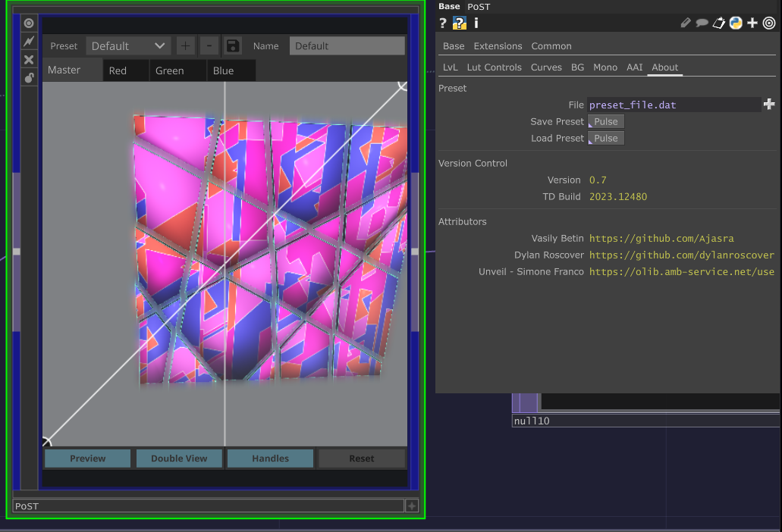Switch to the Mono tab
This screenshot has height=532, width=782.
tap(605, 67)
